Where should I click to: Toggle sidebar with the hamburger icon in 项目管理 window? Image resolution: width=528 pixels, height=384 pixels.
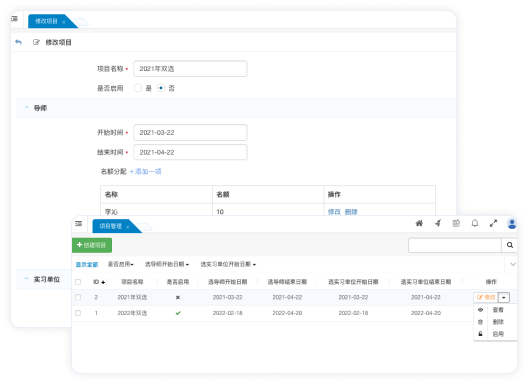tap(78, 223)
